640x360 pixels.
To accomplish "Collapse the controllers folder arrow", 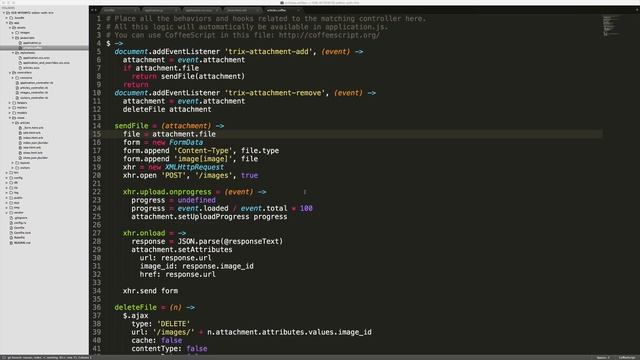I will point(10,73).
